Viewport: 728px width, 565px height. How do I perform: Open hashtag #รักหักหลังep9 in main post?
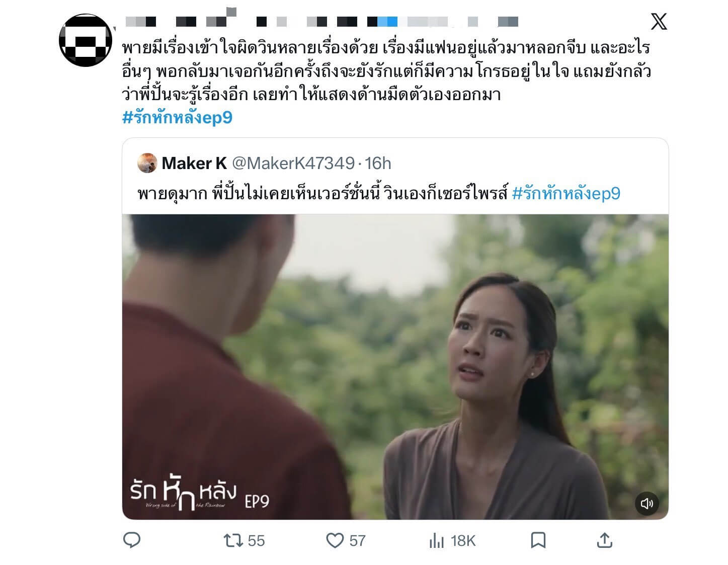[177, 118]
